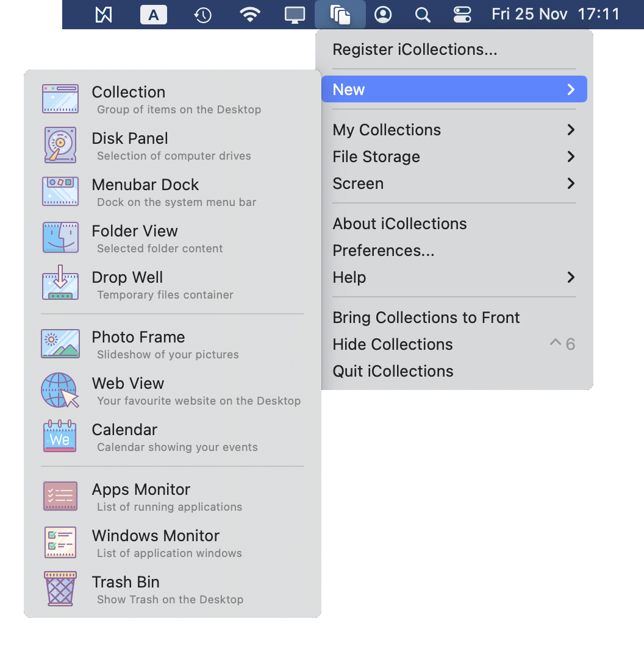Click the Folder View Finder-face icon
This screenshot has width=644, height=646.
coord(60,238)
